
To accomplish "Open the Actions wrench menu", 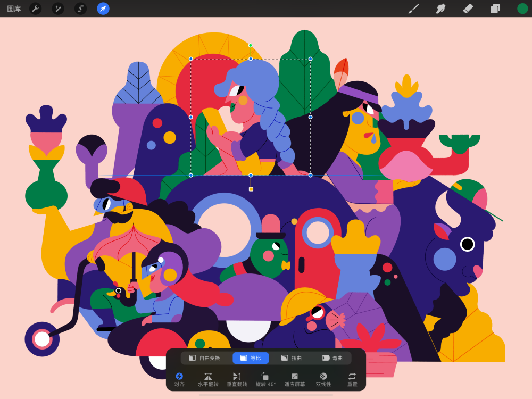I will point(35,9).
